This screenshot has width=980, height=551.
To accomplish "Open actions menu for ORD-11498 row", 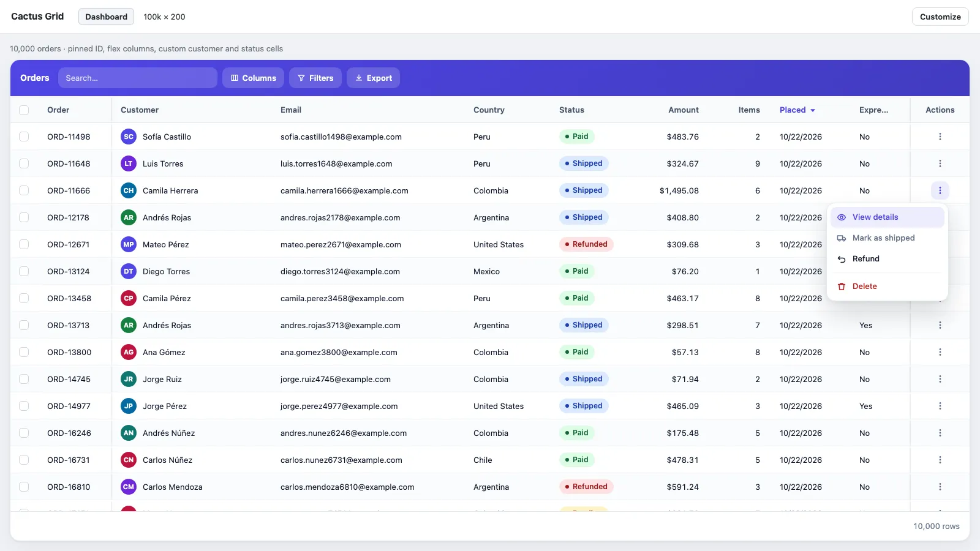I will pos(940,137).
